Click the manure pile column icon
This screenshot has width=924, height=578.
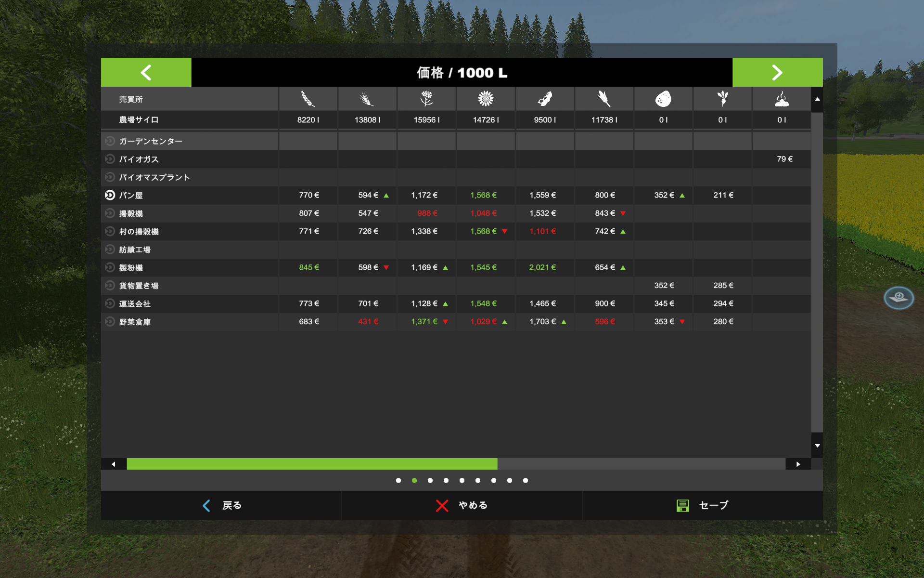[x=782, y=99]
